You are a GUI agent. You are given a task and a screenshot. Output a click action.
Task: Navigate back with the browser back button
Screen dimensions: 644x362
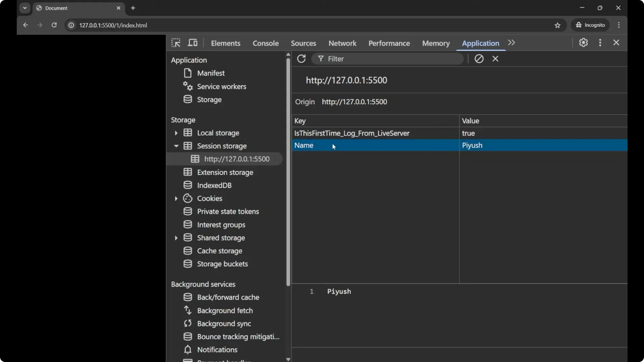point(25,25)
